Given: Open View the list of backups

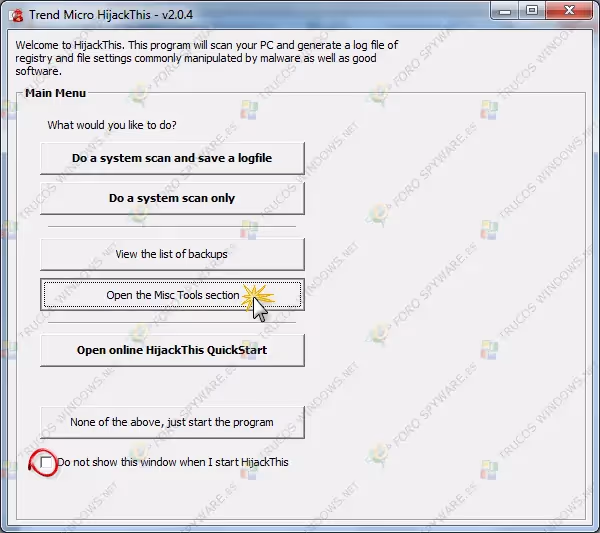Looking at the screenshot, I should tap(172, 254).
